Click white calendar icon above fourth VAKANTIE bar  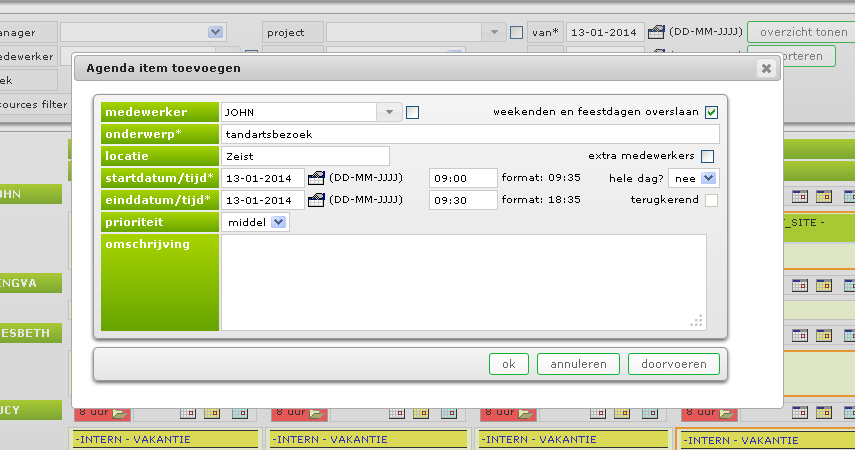point(800,413)
